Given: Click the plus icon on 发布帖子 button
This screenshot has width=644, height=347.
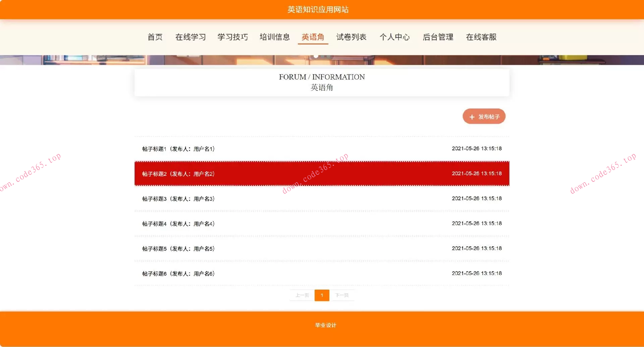Looking at the screenshot, I should pyautogui.click(x=472, y=116).
